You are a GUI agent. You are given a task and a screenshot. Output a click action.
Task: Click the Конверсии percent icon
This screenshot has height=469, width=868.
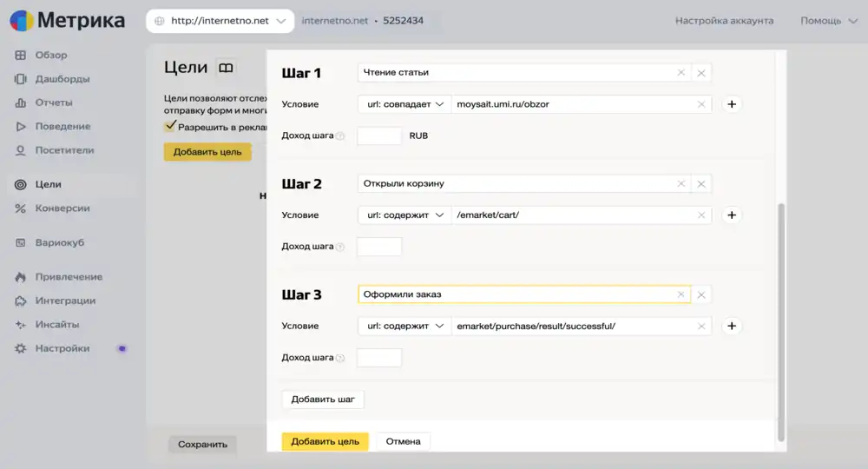21,208
